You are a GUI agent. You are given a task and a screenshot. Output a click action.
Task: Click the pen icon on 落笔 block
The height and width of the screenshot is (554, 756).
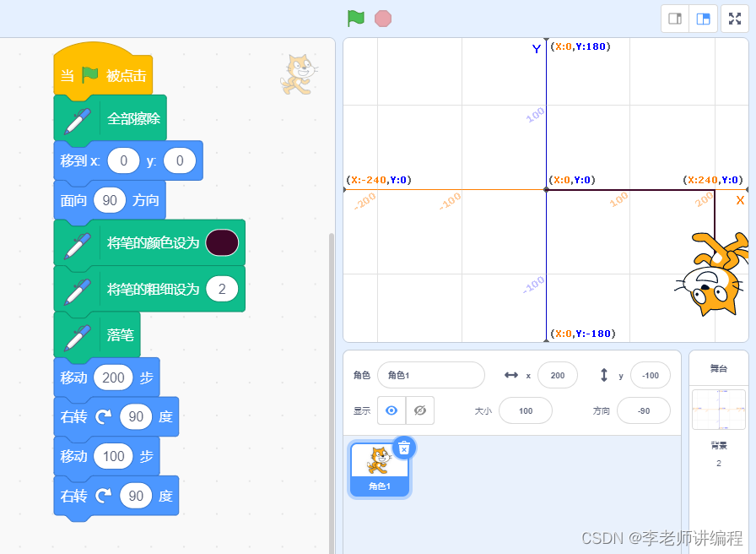pos(77,336)
